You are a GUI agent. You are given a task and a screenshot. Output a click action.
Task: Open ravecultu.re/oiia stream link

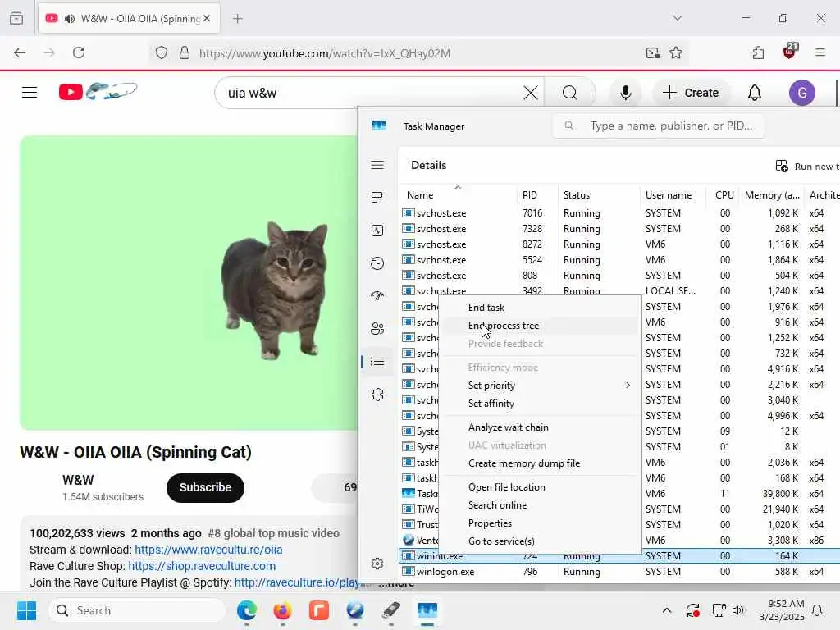click(x=208, y=550)
